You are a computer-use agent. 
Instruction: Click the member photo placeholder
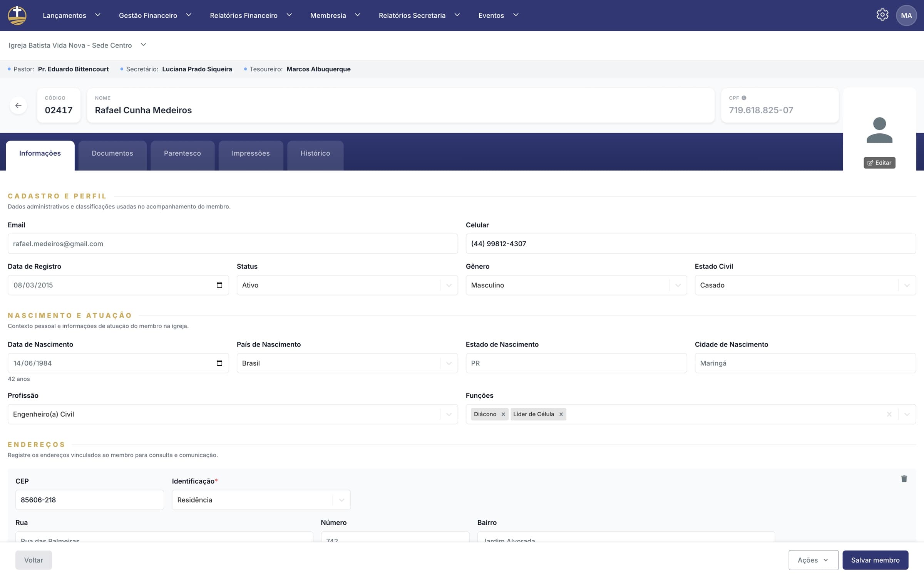(879, 130)
